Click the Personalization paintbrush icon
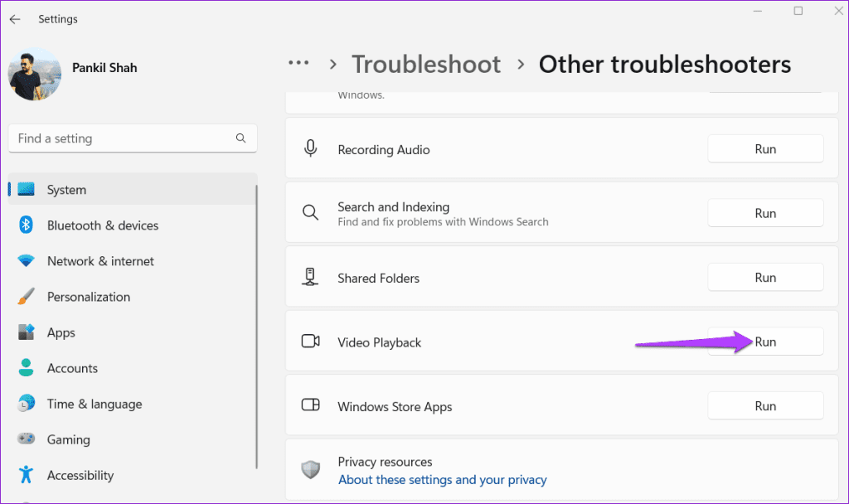This screenshot has width=849, height=504. (26, 297)
